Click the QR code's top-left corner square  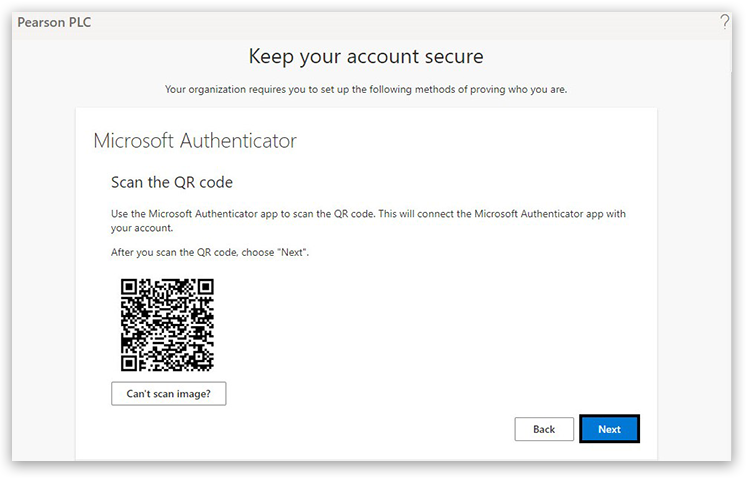tap(131, 288)
